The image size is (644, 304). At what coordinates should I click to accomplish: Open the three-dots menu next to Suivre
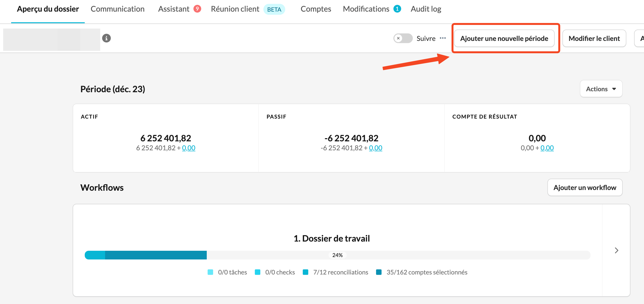[443, 38]
